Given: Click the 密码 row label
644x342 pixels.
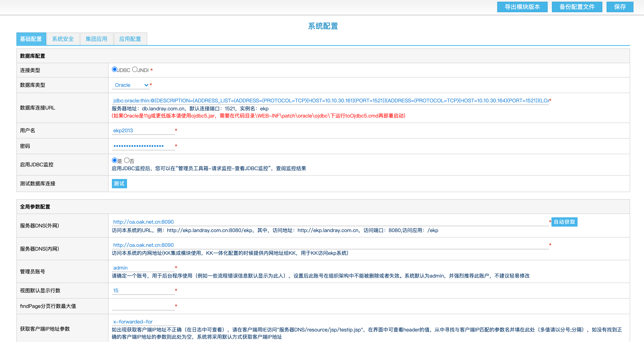Looking at the screenshot, I should point(25,146).
